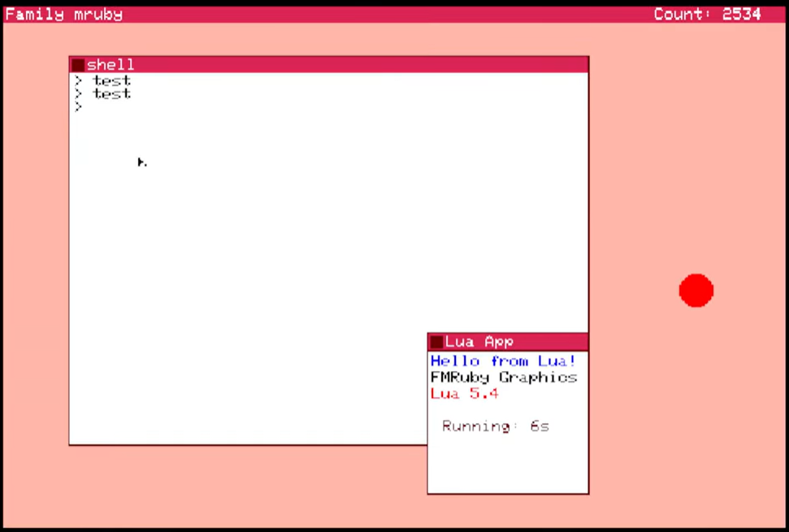Click the mouse pointer arrow inside the shell window
The image size is (789, 532).
tap(141, 162)
